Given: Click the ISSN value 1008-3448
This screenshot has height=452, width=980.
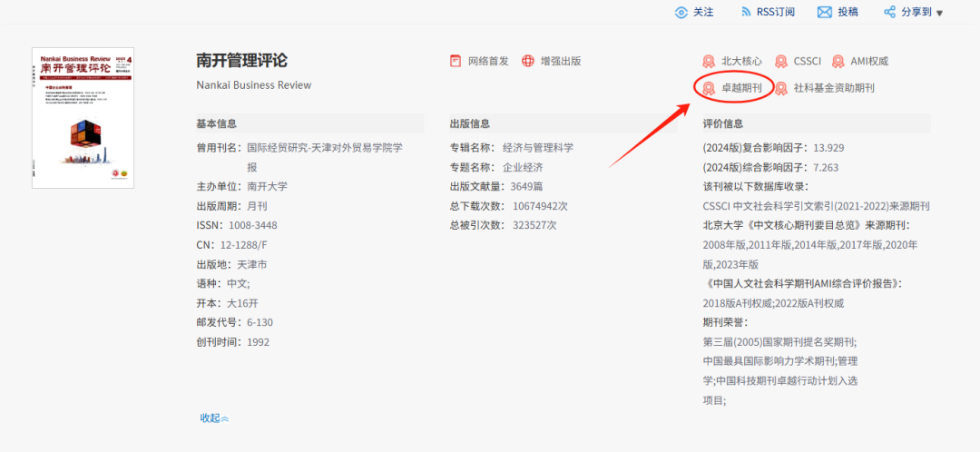Looking at the screenshot, I should pyautogui.click(x=253, y=225).
